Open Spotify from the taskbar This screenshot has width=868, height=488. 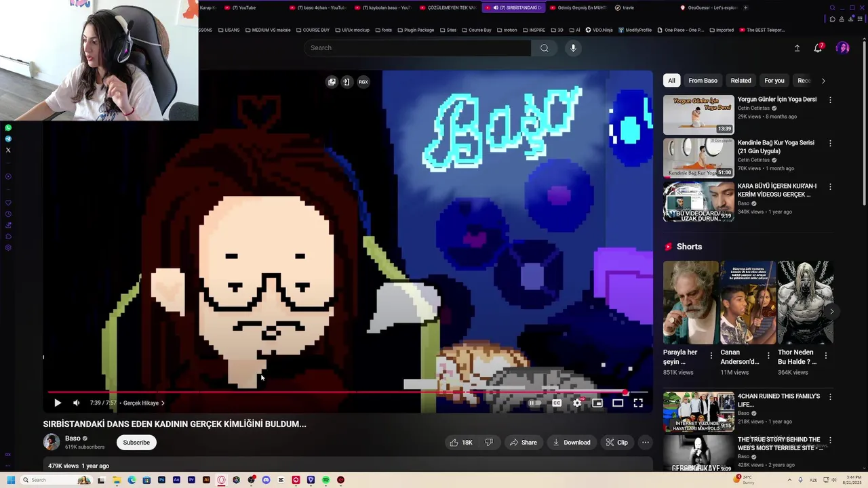click(x=325, y=480)
